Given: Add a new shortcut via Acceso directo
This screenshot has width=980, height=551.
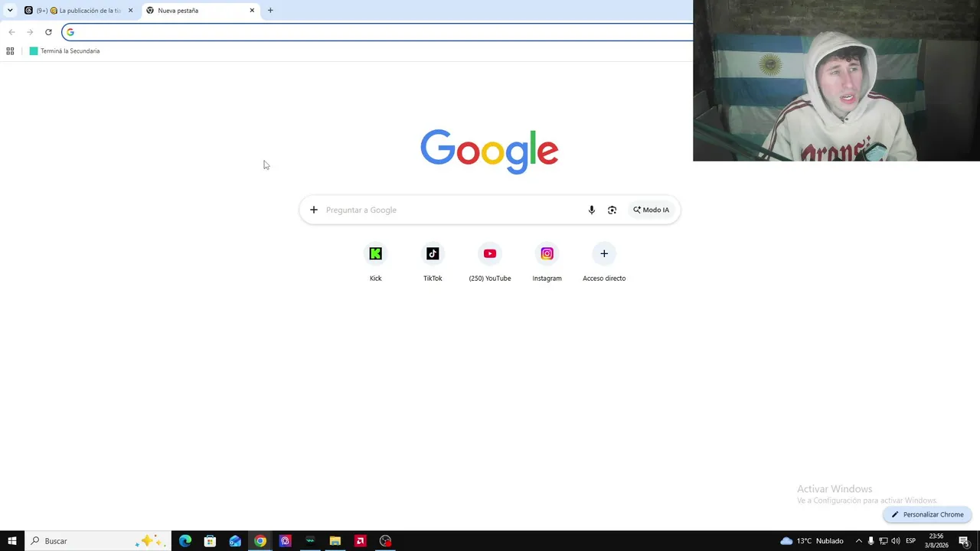Looking at the screenshot, I should coord(604,262).
